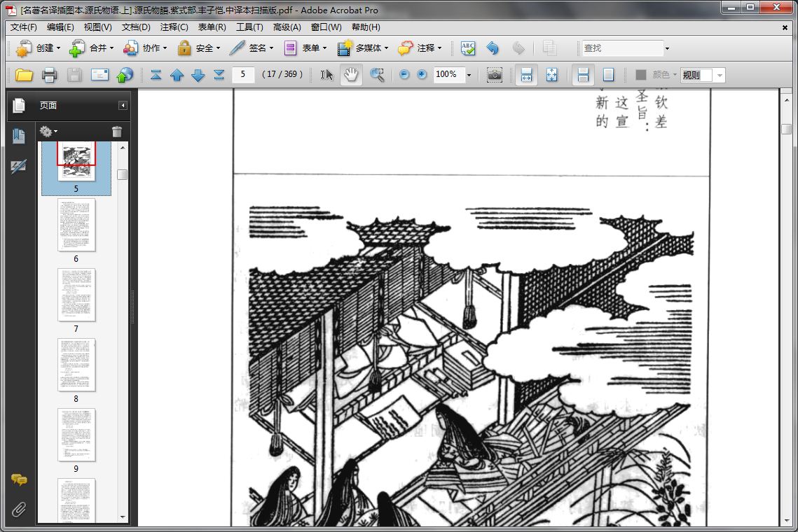Open 工具(T) menu

pos(249,27)
